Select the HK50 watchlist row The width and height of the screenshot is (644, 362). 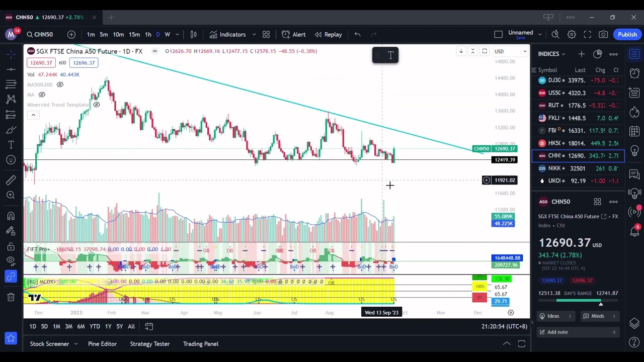tap(578, 143)
